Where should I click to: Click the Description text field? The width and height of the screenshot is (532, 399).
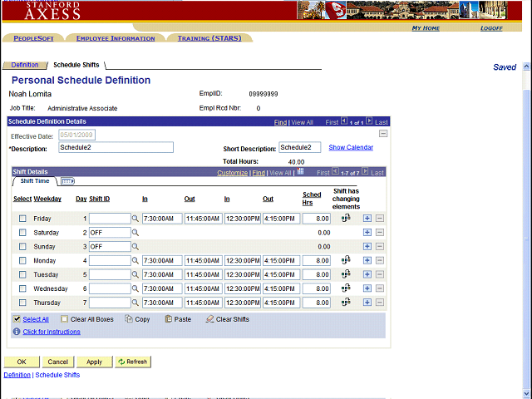click(x=116, y=148)
